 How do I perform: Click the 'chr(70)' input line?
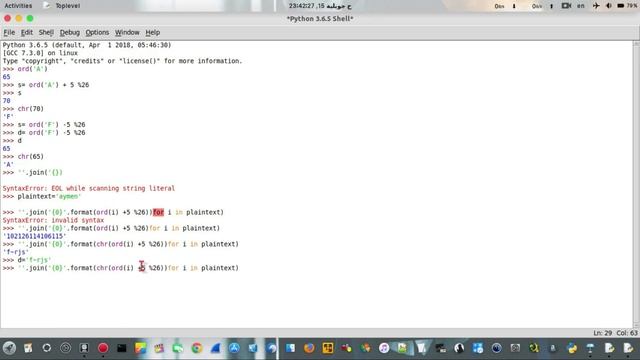point(23,109)
